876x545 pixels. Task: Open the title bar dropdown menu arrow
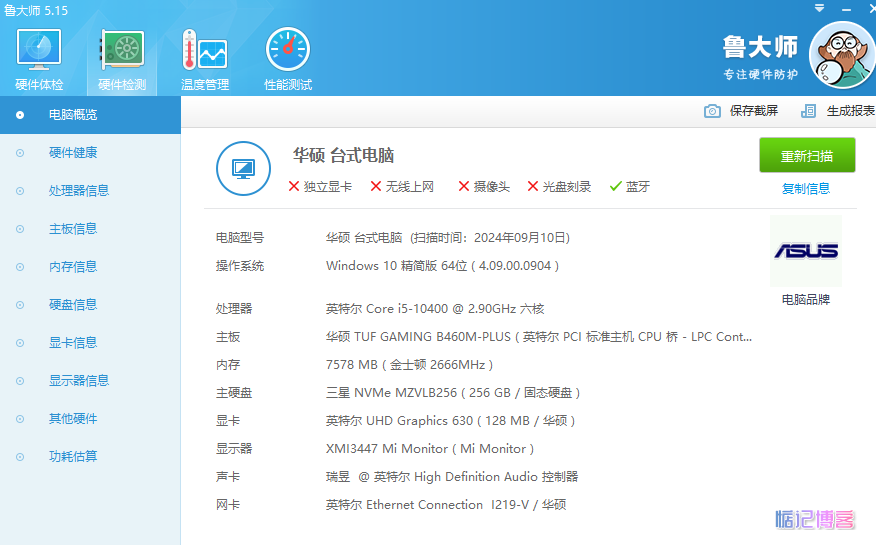click(x=819, y=8)
